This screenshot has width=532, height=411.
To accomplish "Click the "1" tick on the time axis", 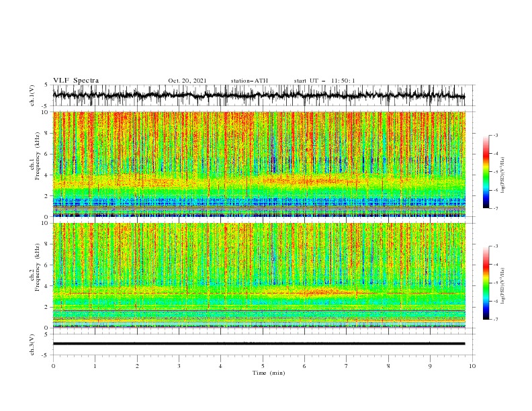I will (95, 366).
